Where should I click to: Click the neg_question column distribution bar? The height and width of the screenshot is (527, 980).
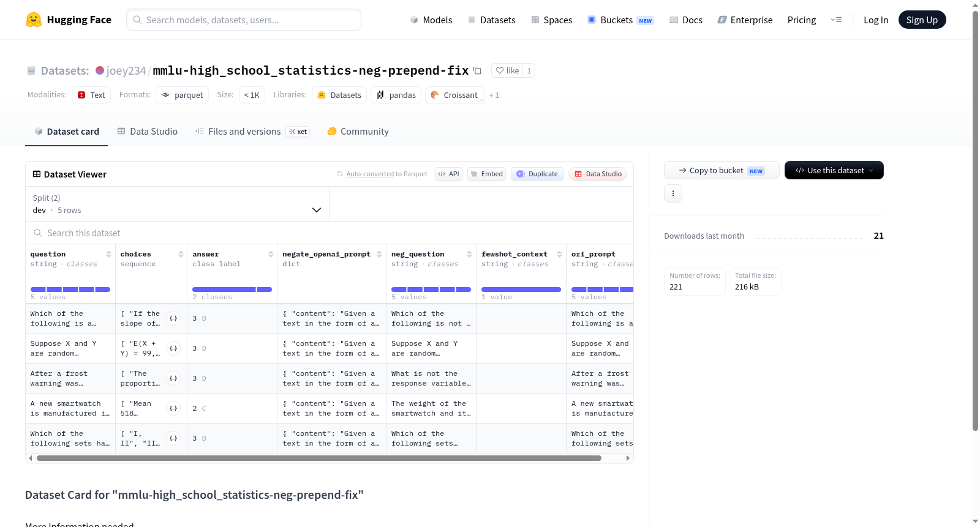click(431, 290)
